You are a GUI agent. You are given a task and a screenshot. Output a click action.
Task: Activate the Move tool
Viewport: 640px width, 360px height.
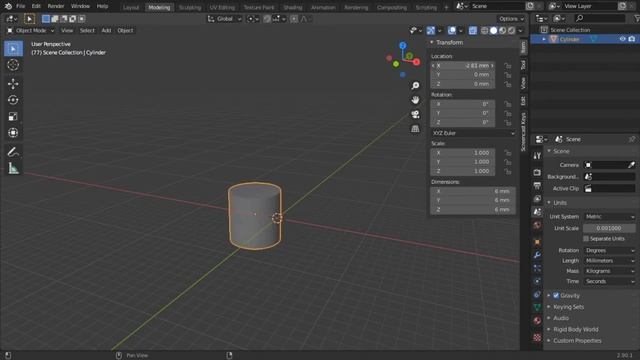pos(13,84)
